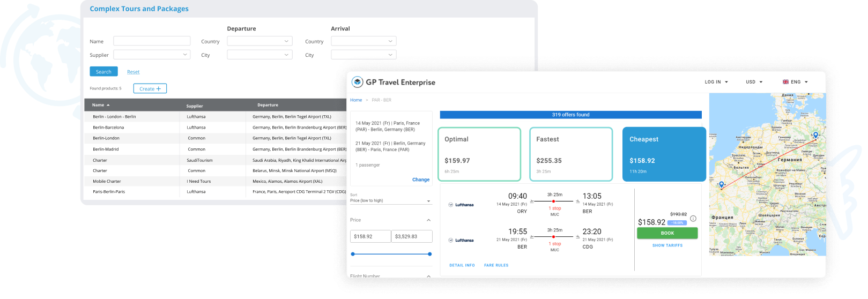Viewport: 868px width, 299px height.
Task: Click the Paris origin map pin
Action: (x=722, y=185)
